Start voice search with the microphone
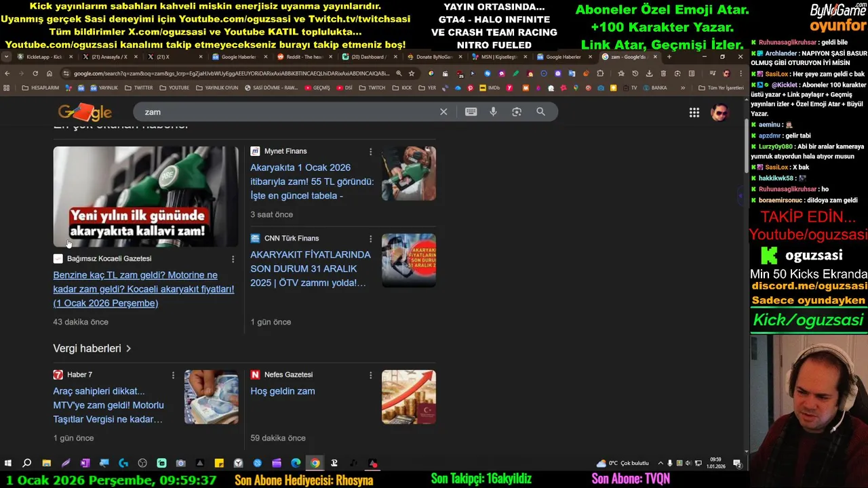 [x=493, y=112]
